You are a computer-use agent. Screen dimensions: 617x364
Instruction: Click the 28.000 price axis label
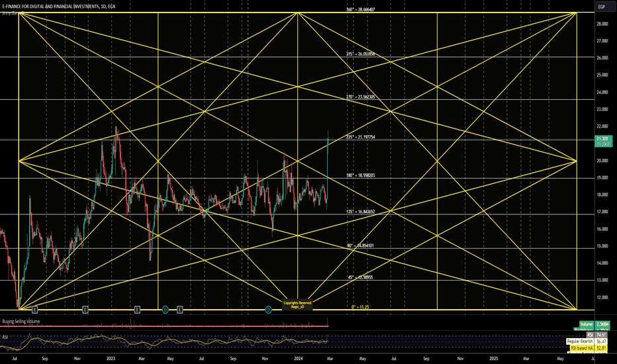tap(602, 24)
